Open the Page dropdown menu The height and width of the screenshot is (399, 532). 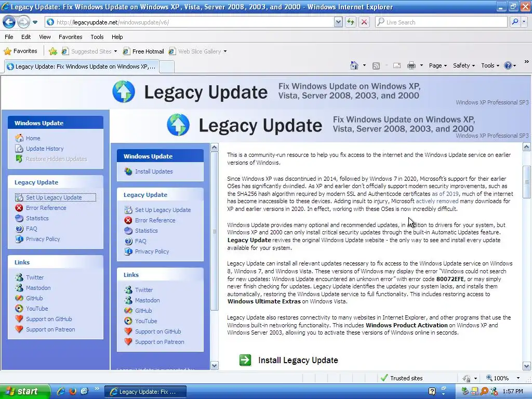pos(437,66)
